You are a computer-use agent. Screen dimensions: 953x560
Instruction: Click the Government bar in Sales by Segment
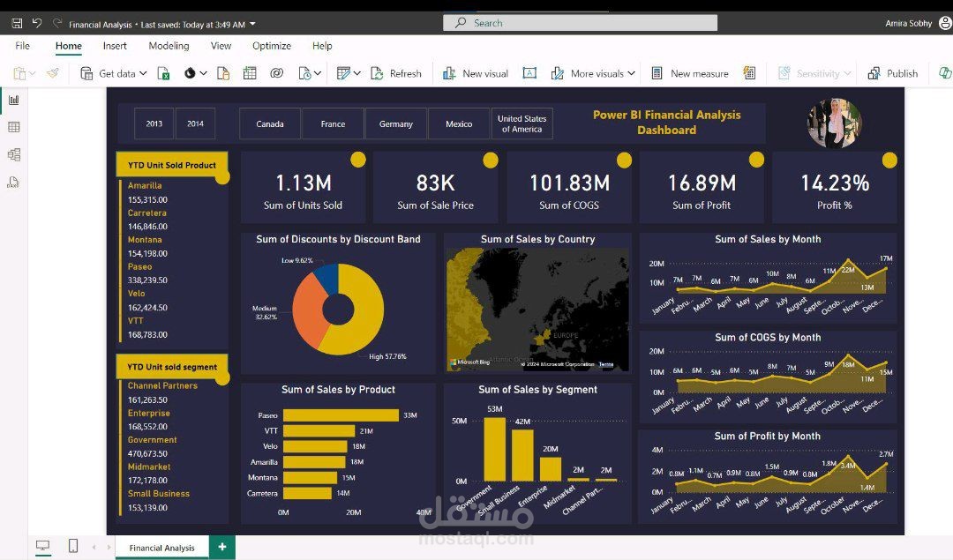coord(495,450)
